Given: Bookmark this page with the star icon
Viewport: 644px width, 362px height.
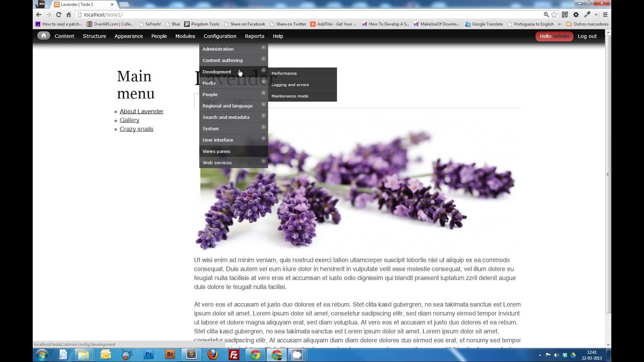Looking at the screenshot, I should [x=554, y=15].
